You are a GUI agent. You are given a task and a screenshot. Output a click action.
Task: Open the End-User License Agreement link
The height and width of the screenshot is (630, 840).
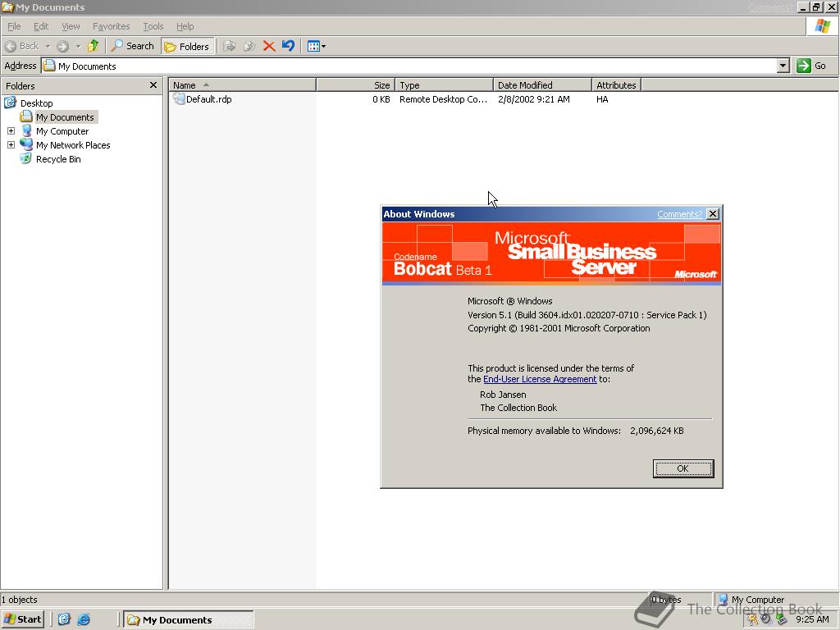[540, 379]
